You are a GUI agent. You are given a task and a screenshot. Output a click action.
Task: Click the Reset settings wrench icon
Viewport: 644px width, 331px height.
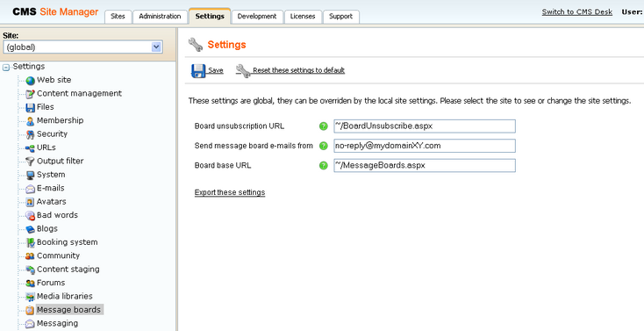coord(243,71)
